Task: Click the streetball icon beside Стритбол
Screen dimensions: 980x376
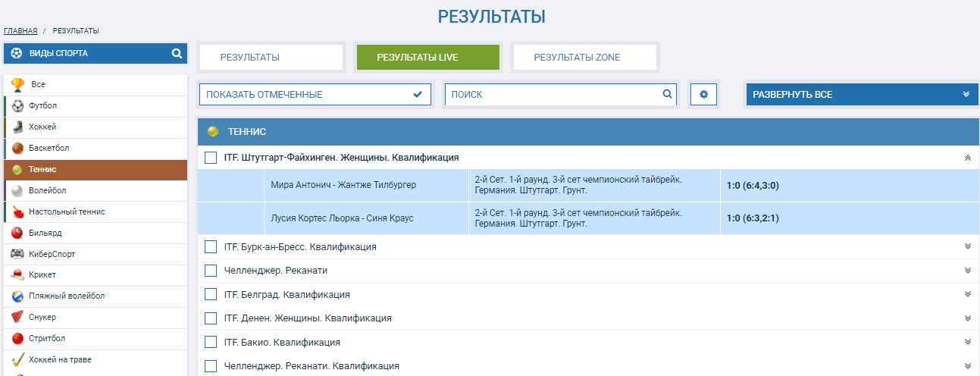Action: coord(17,339)
